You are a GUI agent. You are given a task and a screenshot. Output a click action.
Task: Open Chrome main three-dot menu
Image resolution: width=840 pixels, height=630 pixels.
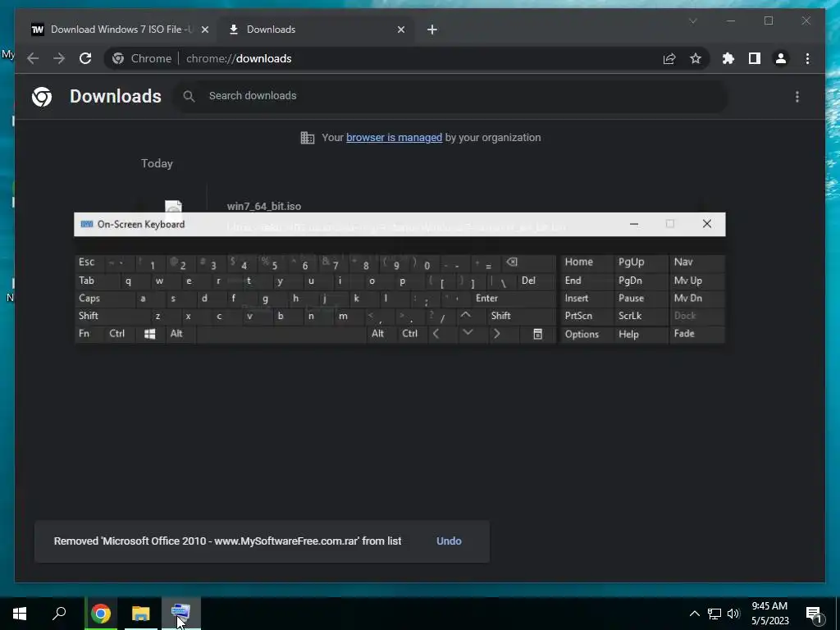807,58
